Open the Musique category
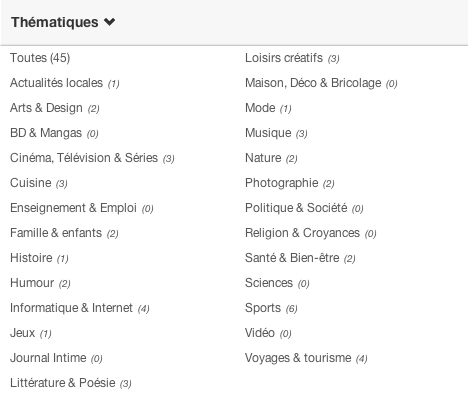Screen dimensions: 468x395 [x=268, y=133]
